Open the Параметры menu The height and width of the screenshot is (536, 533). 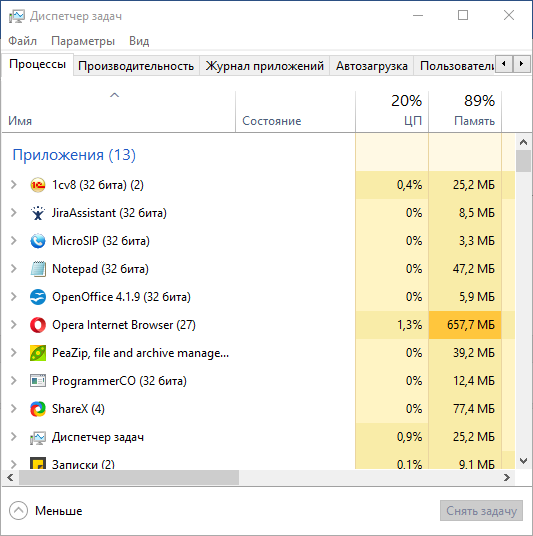click(83, 41)
